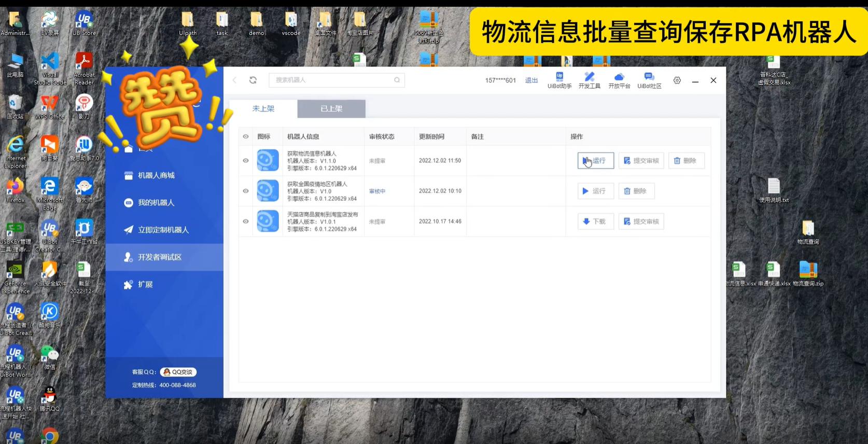Select 使用说明.txt file on desktop

(x=774, y=190)
